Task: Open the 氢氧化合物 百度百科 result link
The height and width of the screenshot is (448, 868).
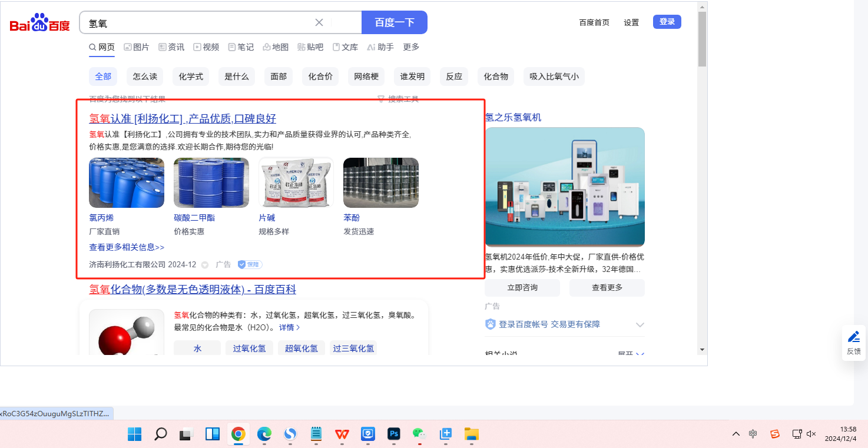Action: click(x=193, y=290)
